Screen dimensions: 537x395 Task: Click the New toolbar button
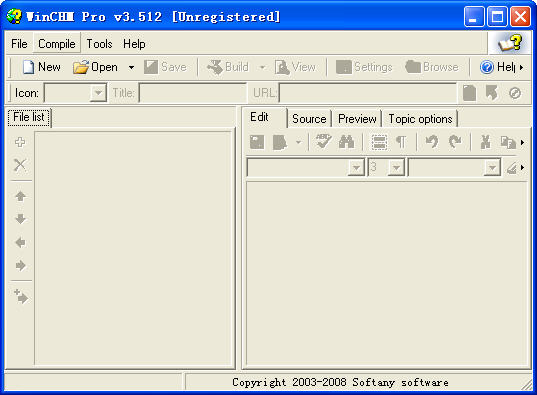[x=42, y=67]
